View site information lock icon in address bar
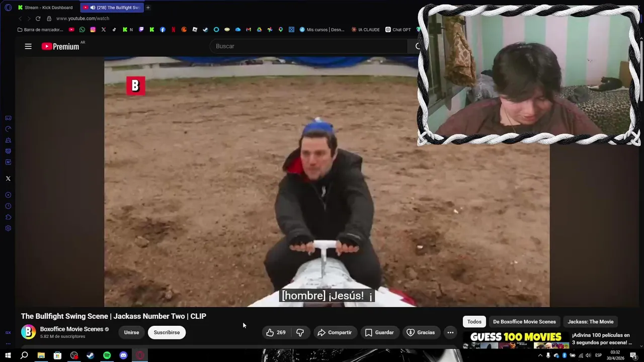 pyautogui.click(x=49, y=19)
